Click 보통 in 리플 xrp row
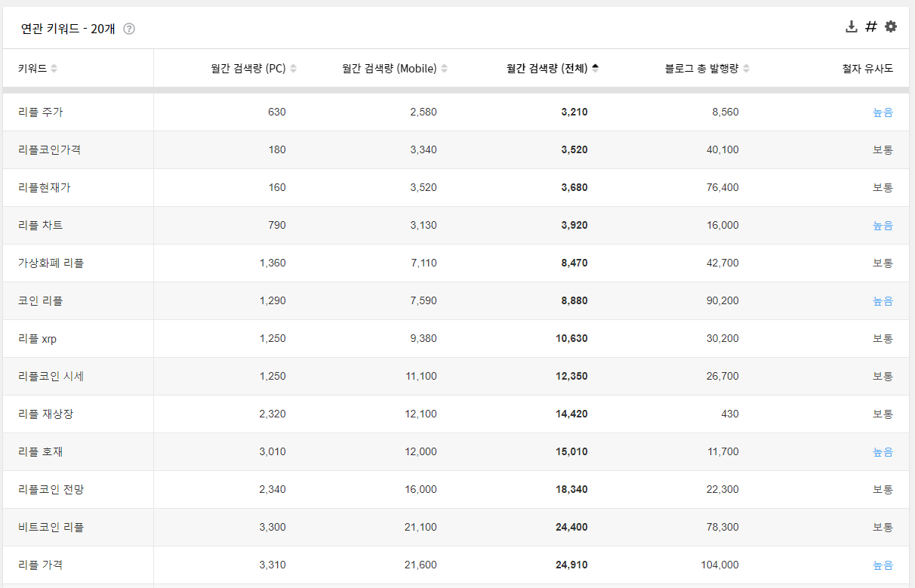Image resolution: width=915 pixels, height=588 pixels. pos(883,339)
